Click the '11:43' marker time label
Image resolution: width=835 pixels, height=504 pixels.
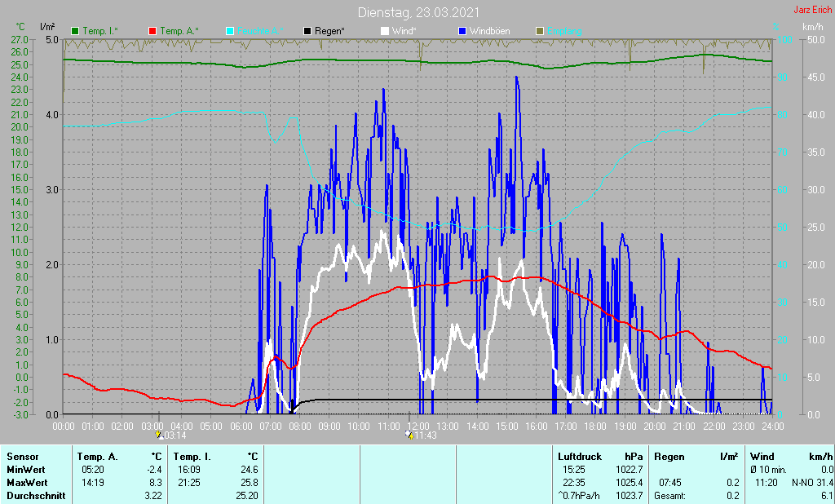(x=426, y=435)
